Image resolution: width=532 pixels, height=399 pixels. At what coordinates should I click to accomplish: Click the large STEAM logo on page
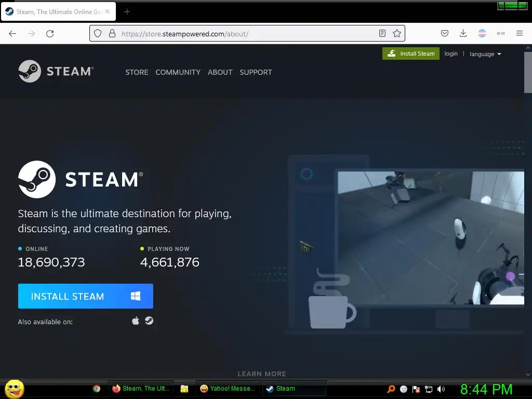81,179
